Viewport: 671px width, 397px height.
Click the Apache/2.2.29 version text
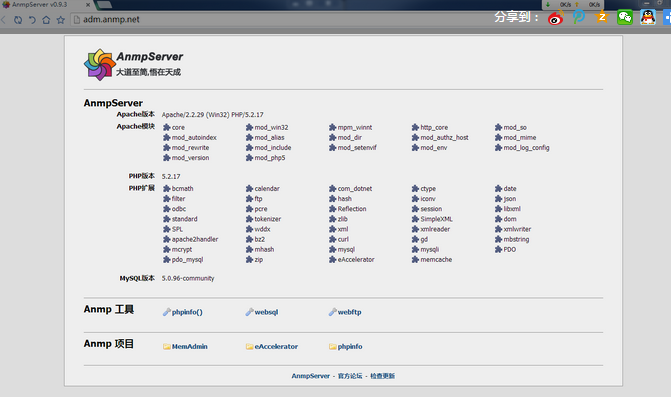212,115
